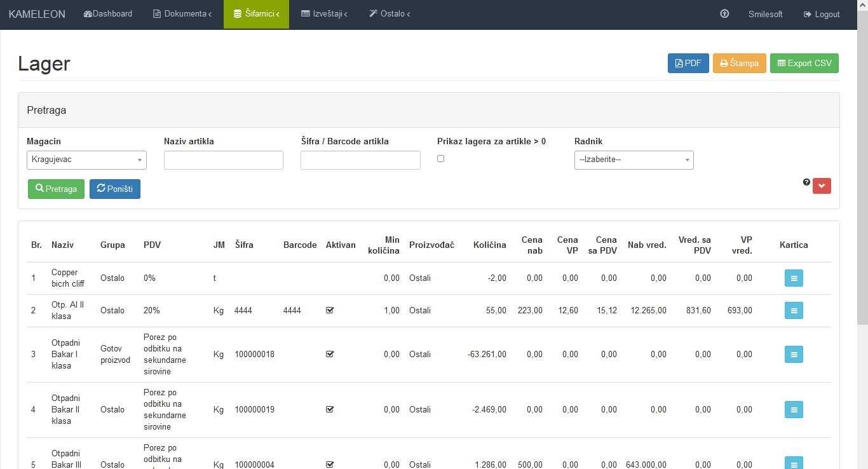Expand the Izveštaji menu
Screen dimensions: 868x469
(x=324, y=14)
